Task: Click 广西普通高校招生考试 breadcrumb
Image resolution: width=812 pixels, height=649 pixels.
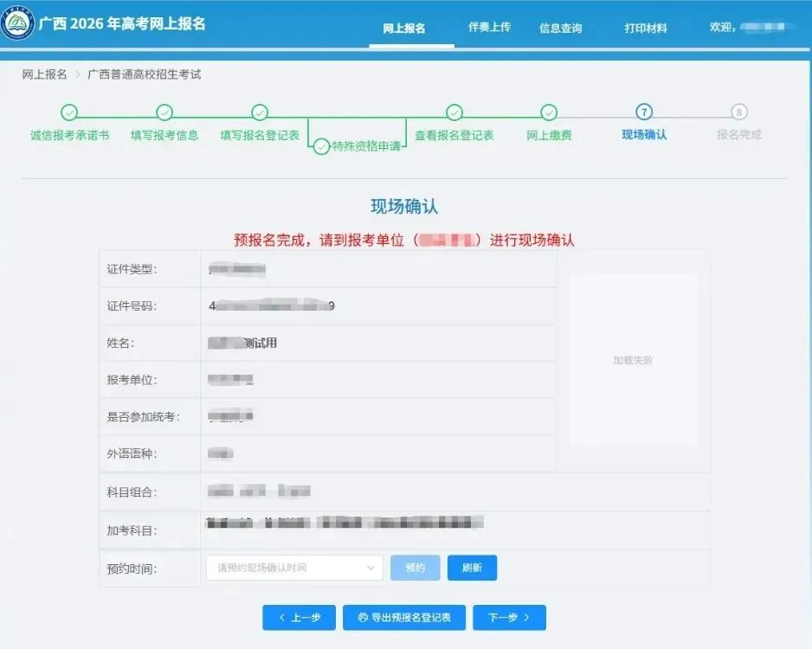Action: (x=144, y=74)
